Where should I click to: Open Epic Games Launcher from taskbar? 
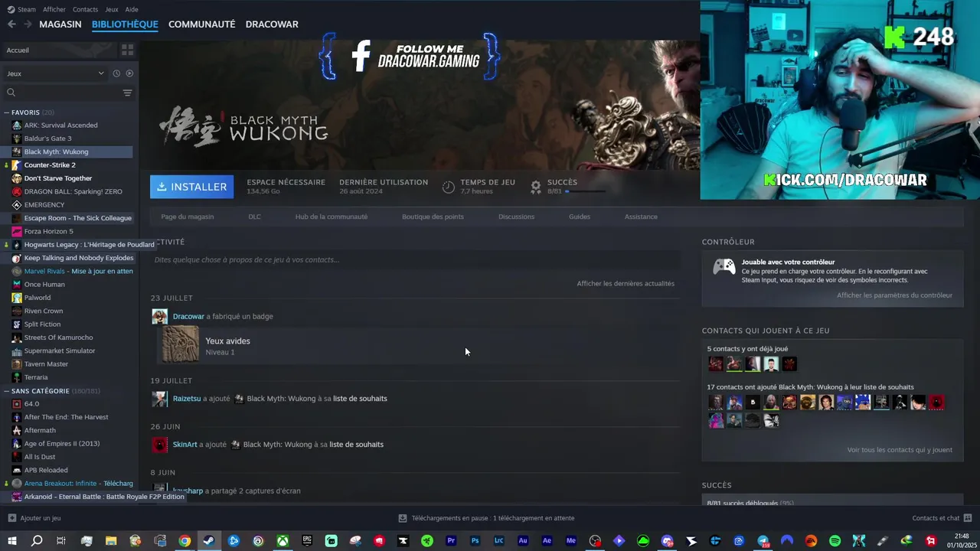[307, 541]
